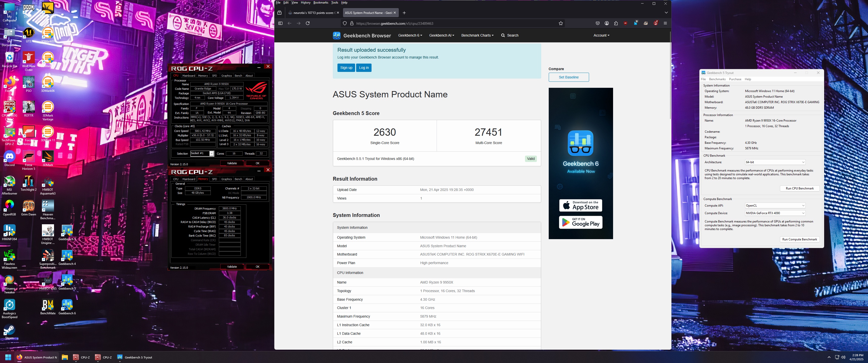868x363 pixels.
Task: Open MSI Afterburner desktop shortcut
Action: tap(9, 185)
